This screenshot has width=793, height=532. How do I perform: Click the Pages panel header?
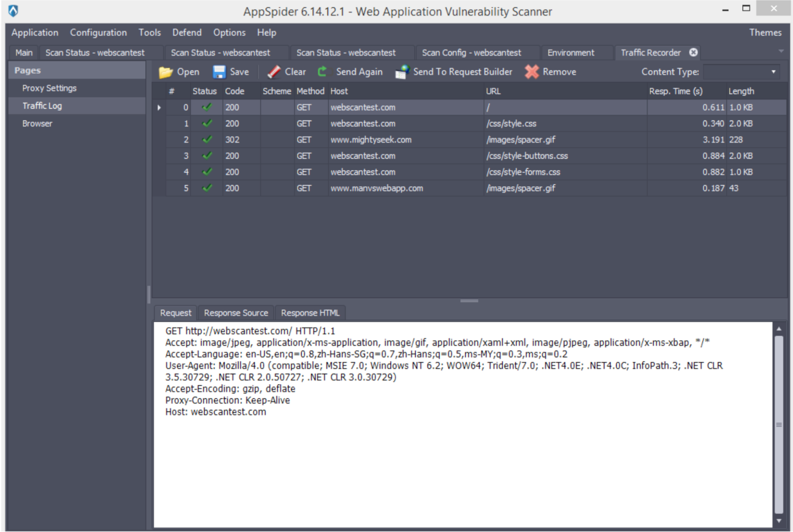point(77,70)
